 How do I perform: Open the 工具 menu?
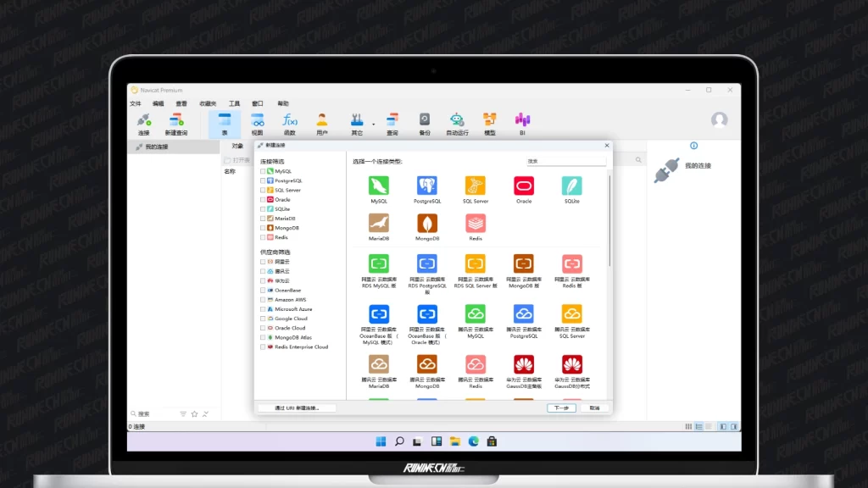point(234,103)
